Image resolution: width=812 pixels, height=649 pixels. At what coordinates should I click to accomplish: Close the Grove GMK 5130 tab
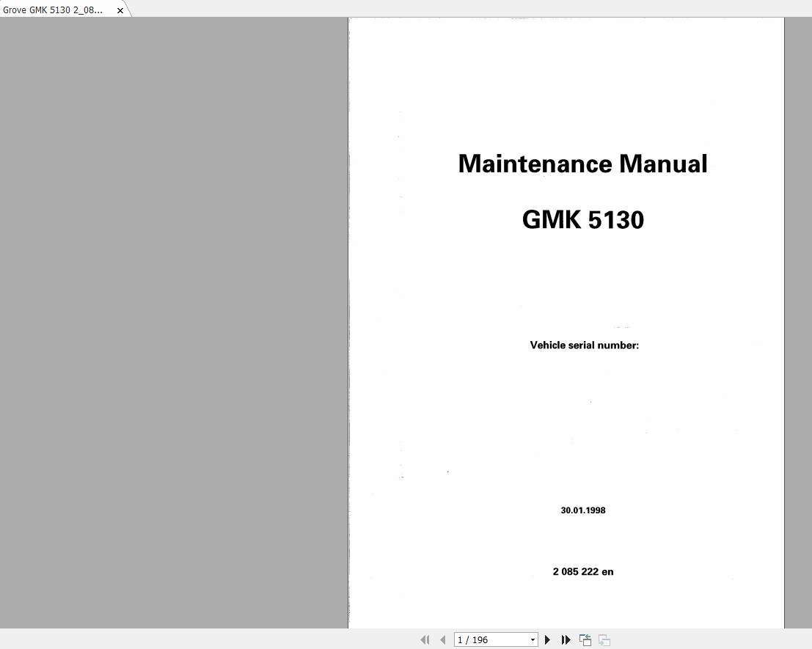120,10
